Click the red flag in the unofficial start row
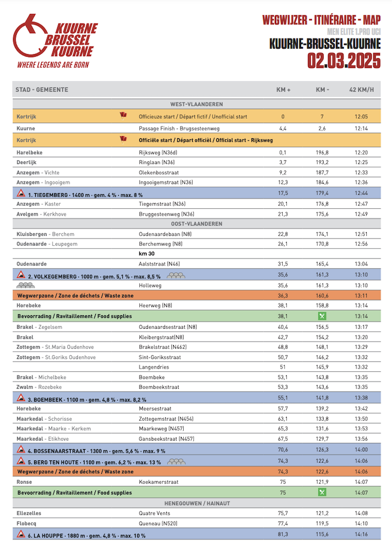 tap(123, 116)
